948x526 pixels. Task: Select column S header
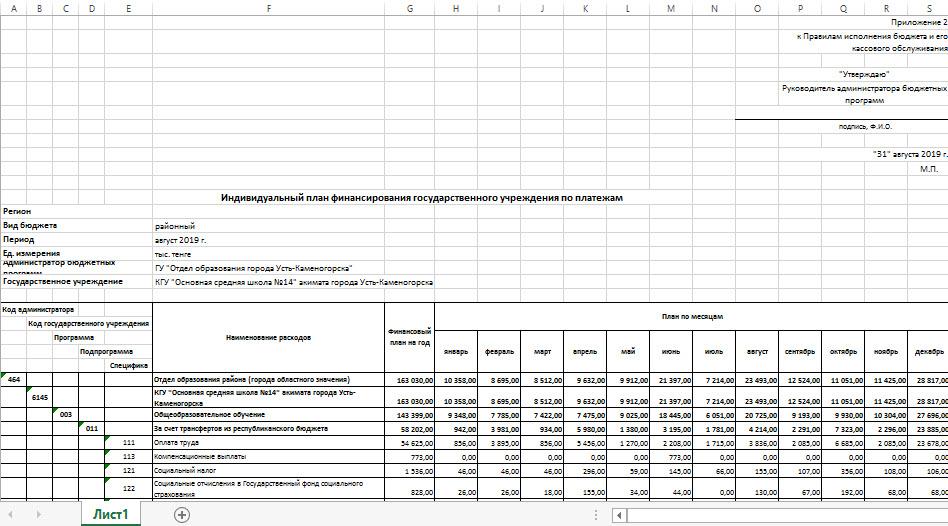pos(928,8)
